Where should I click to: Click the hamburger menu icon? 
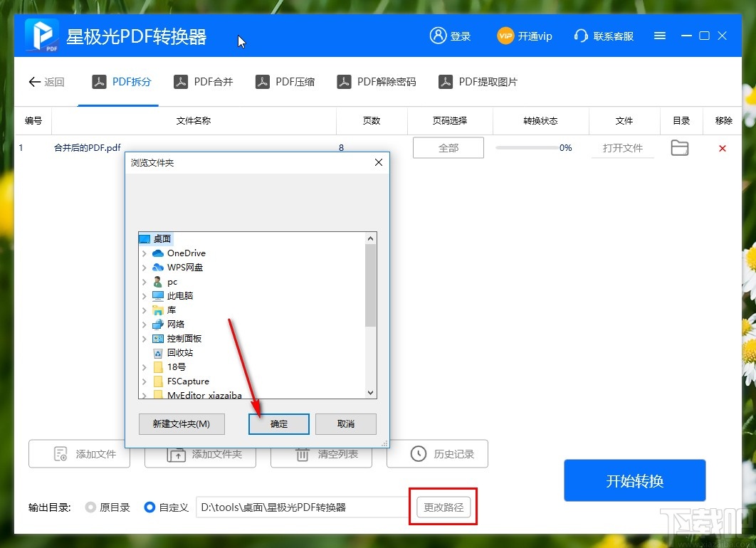click(659, 36)
